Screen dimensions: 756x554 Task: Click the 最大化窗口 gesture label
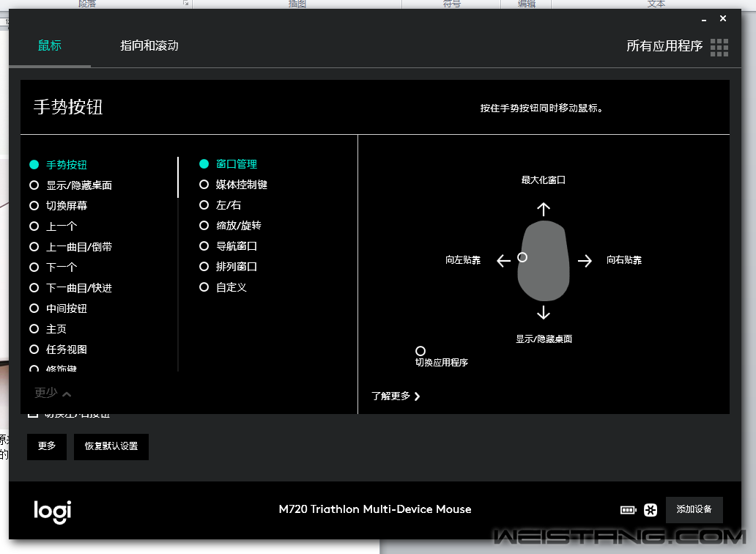click(544, 180)
